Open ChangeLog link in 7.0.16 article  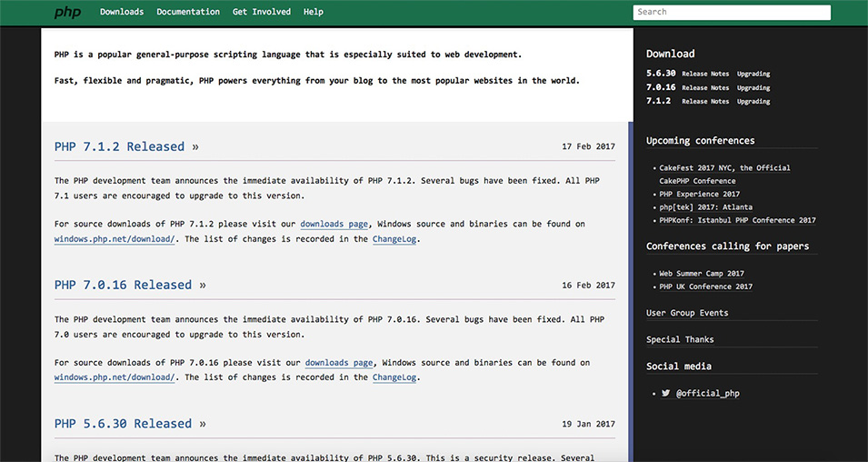(x=394, y=377)
